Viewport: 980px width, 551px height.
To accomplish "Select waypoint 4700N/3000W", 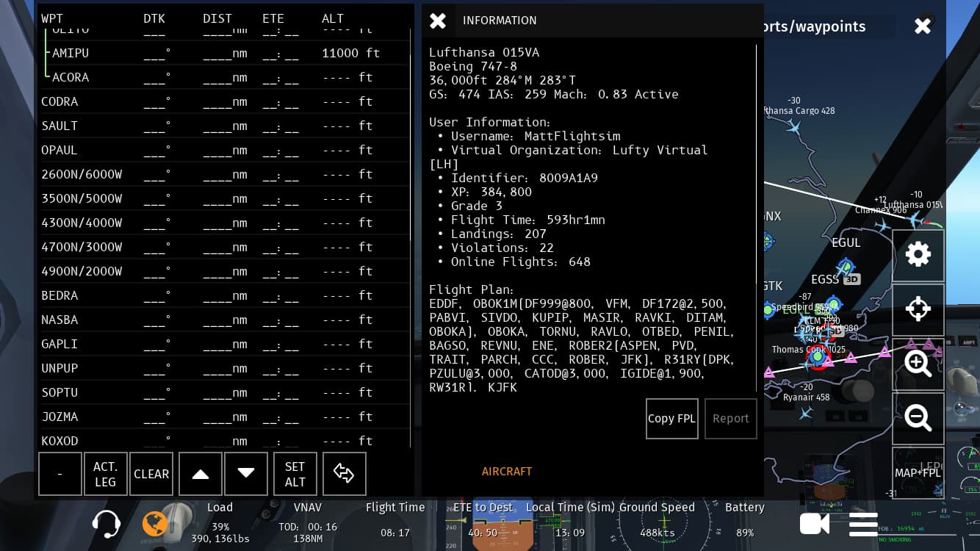I will coord(224,247).
